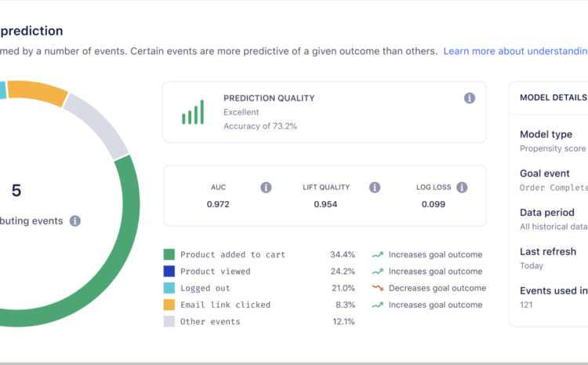The image size is (588, 365).
Task: Click the PREDICTION QUALITY heading
Action: pyautogui.click(x=269, y=98)
